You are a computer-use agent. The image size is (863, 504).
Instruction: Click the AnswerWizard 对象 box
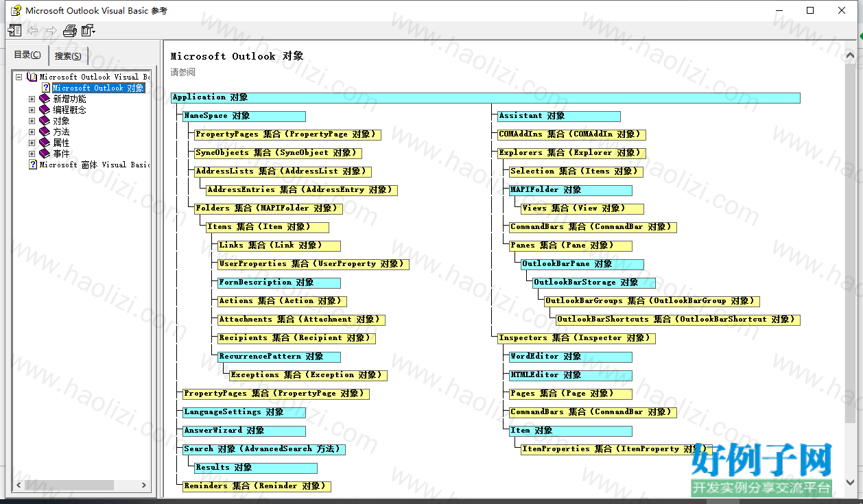coord(244,431)
